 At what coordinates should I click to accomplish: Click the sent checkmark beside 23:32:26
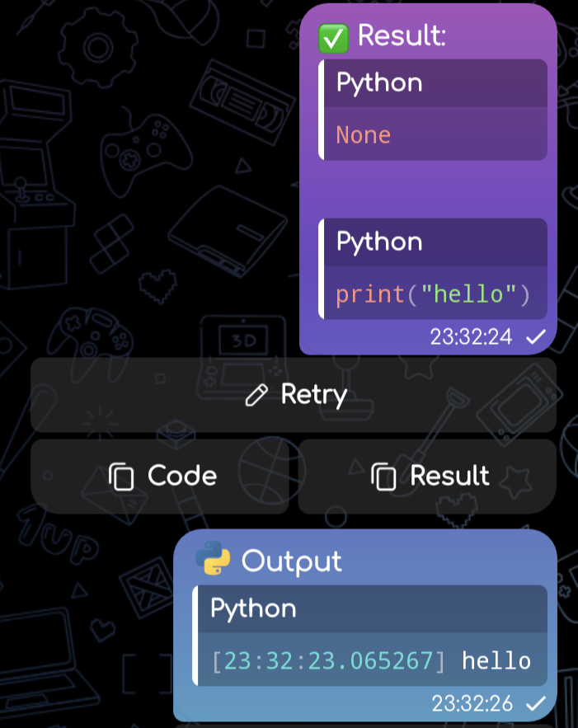(x=536, y=704)
